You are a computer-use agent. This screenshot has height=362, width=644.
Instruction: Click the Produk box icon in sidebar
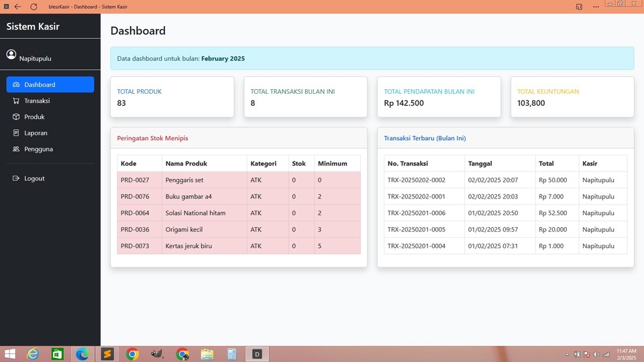pos(16,117)
